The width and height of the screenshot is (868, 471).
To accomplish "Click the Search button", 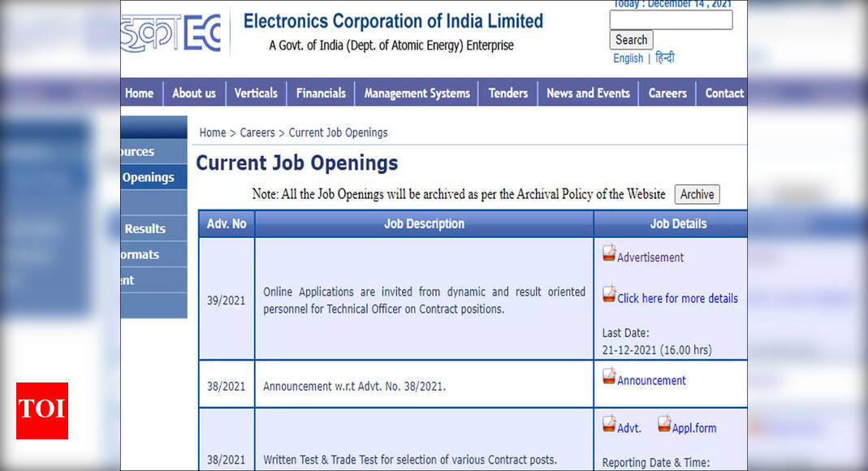I will (x=631, y=40).
